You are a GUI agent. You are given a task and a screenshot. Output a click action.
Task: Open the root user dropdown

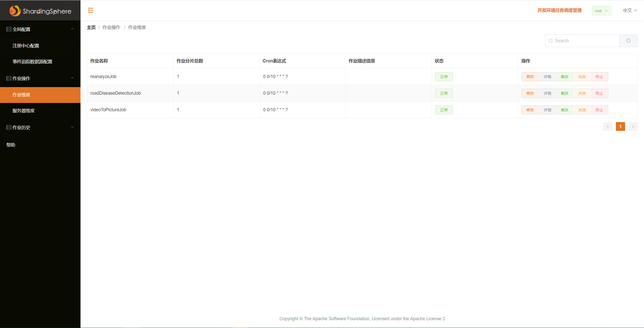(601, 11)
